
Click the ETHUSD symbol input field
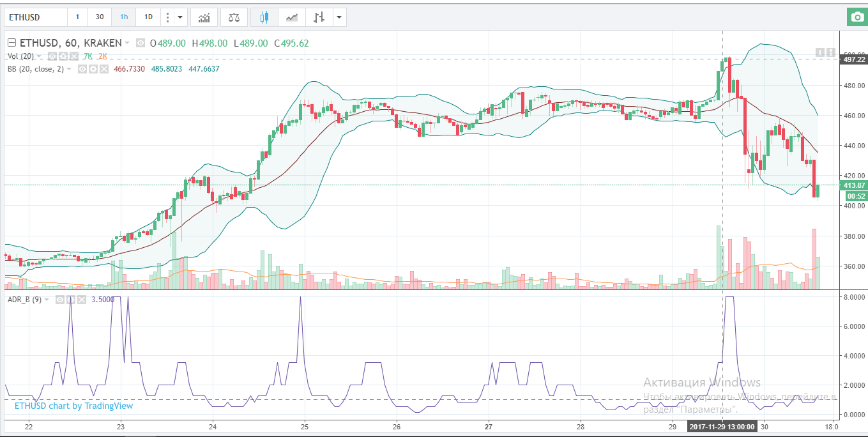click(35, 17)
